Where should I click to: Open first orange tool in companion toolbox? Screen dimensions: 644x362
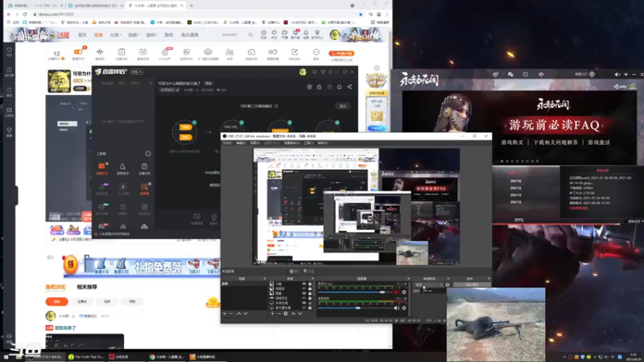click(102, 168)
